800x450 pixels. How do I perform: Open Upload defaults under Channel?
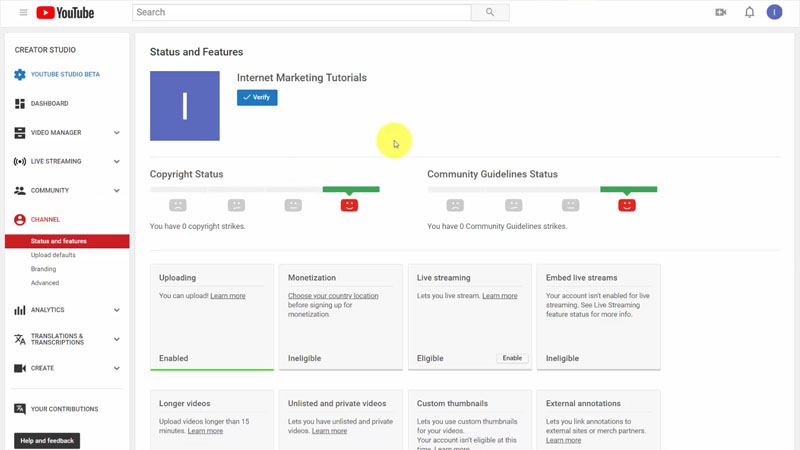[53, 255]
